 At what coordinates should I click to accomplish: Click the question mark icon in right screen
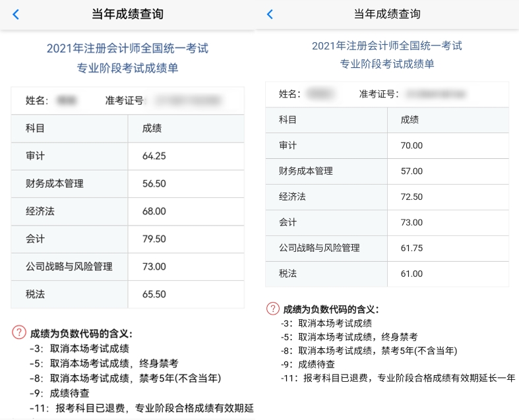(x=273, y=309)
